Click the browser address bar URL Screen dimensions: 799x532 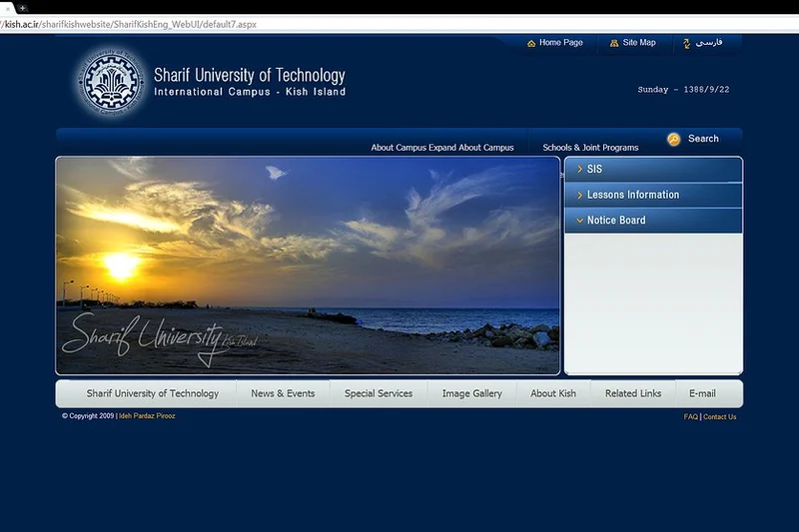pyautogui.click(x=130, y=24)
